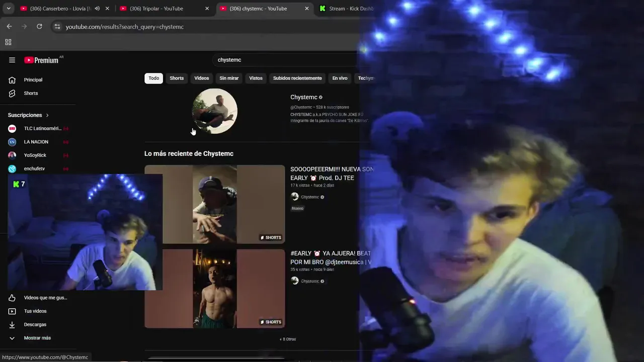This screenshot has width=644, height=362.
Task: Select the Shorts filter chip
Action: (x=177, y=78)
